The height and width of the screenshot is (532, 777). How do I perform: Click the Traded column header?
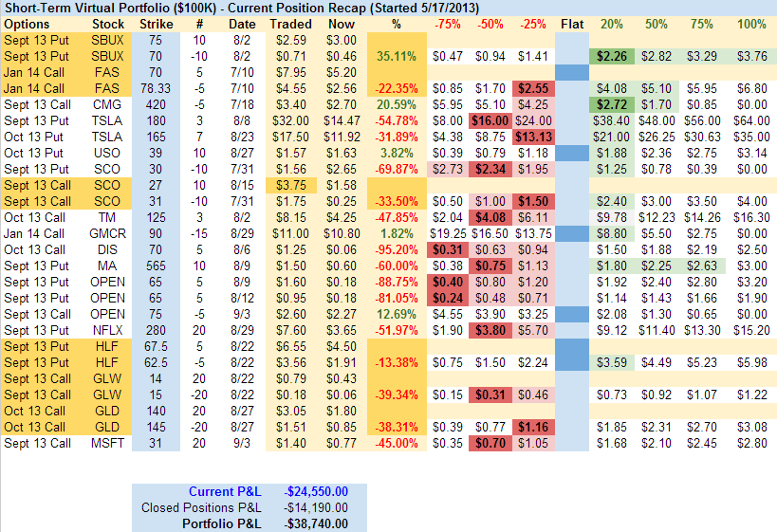tap(290, 23)
